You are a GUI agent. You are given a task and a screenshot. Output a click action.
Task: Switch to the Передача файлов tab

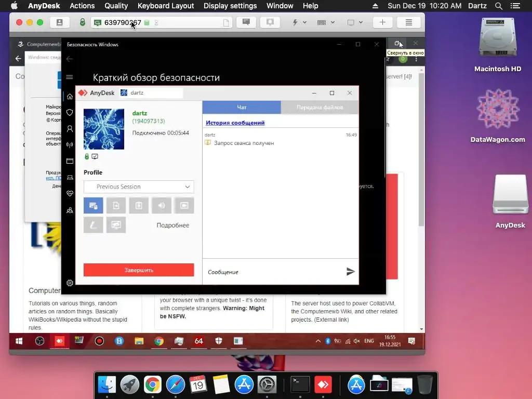(320, 107)
